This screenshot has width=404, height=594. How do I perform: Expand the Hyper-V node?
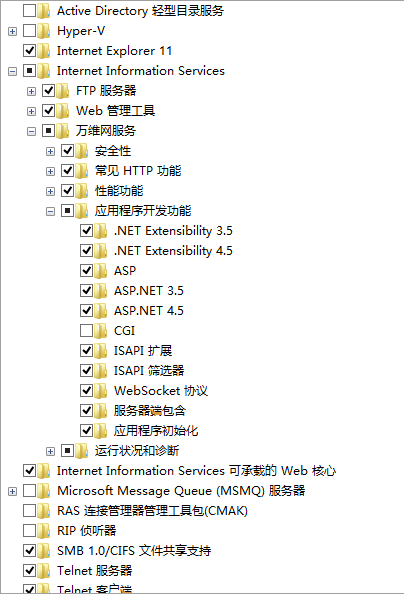13,31
